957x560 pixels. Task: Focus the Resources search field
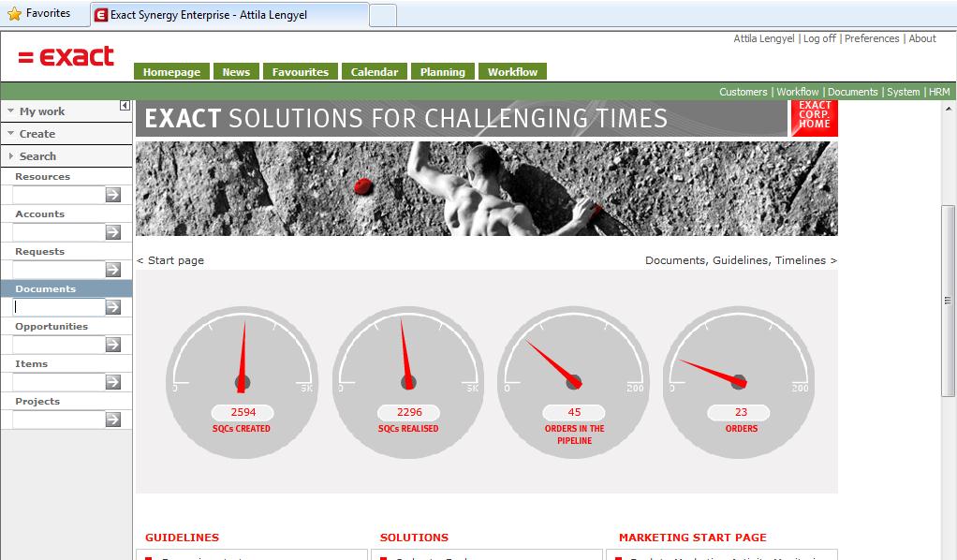click(x=59, y=195)
